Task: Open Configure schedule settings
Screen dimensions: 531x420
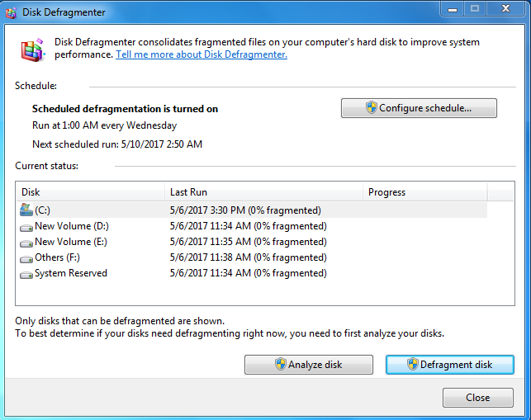Action: pyautogui.click(x=419, y=108)
